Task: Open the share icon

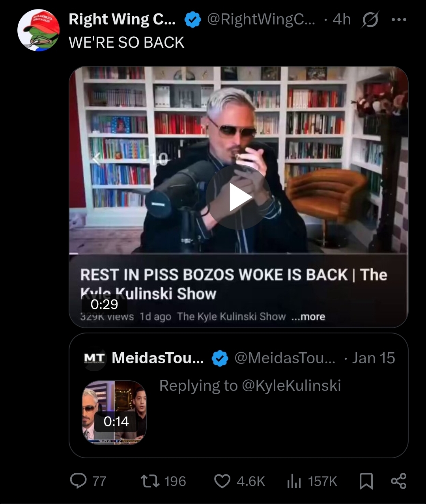Action: coord(398,481)
